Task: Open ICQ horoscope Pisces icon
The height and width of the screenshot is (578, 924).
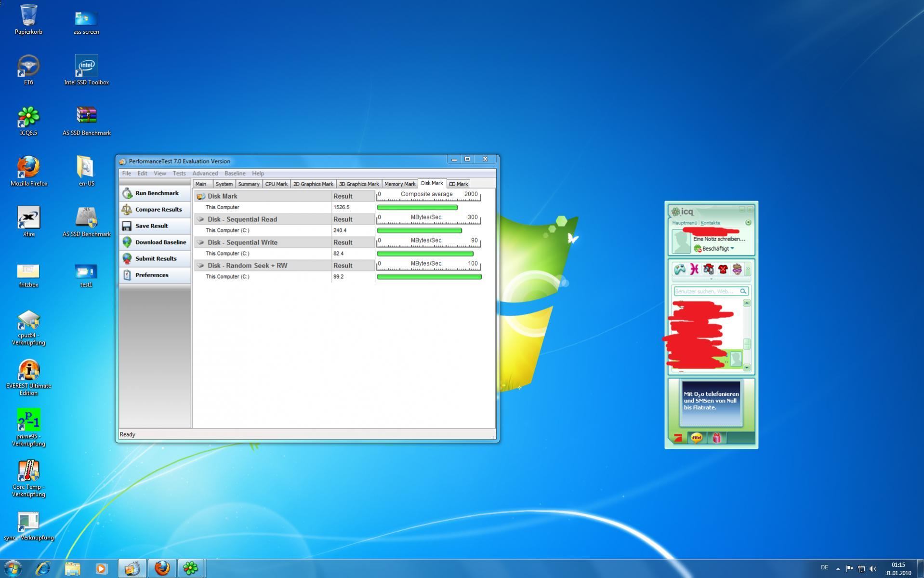Action: point(694,269)
